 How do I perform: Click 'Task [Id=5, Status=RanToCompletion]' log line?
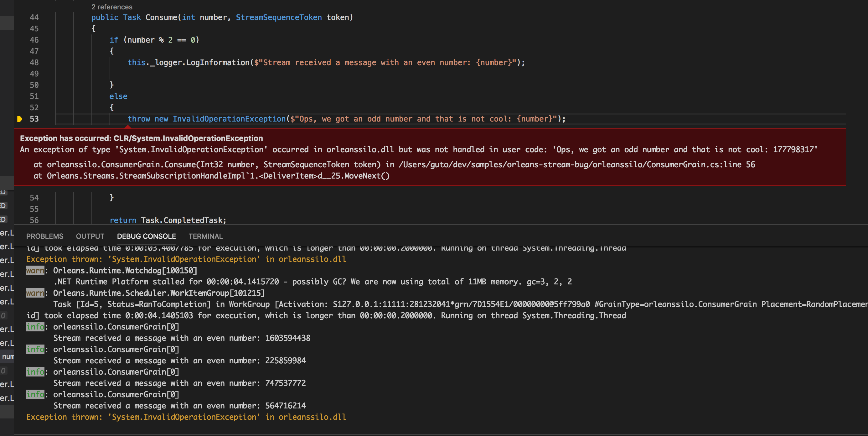coord(460,304)
